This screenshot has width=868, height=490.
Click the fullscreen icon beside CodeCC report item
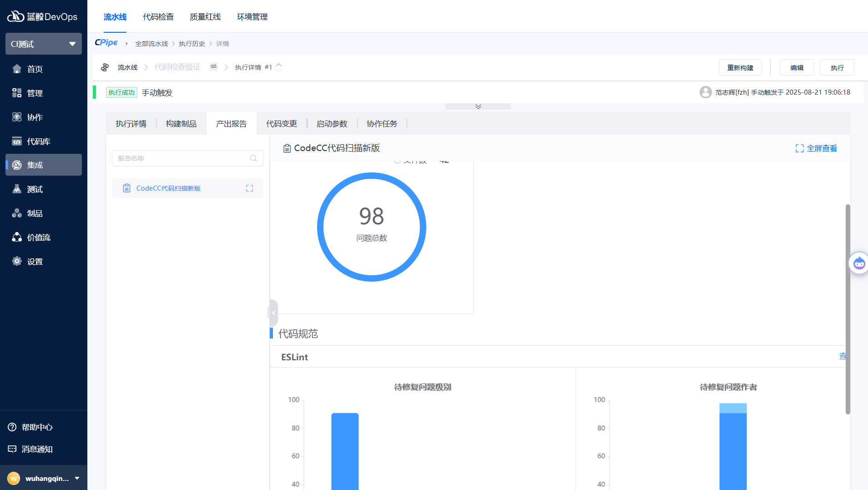(249, 188)
